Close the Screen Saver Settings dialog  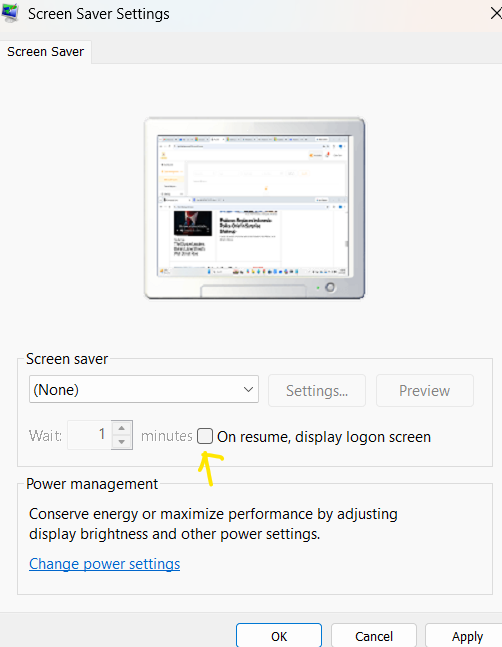[x=496, y=13]
